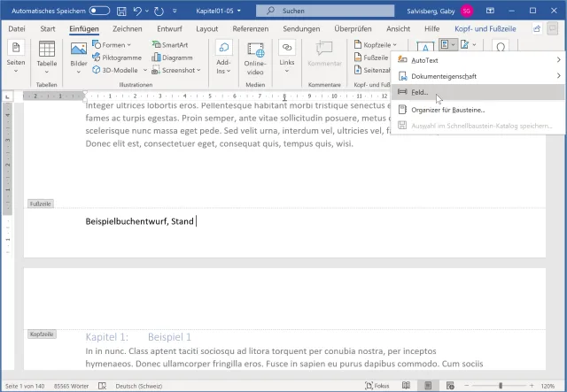Open the Ansicht tab
567x392 pixels.
[x=398, y=28]
